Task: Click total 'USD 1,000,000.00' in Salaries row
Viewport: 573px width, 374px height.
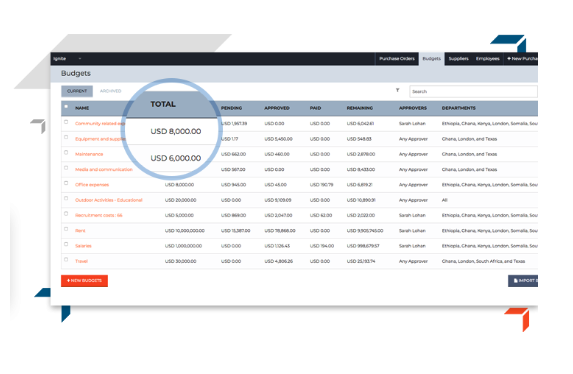Action: [x=183, y=246]
